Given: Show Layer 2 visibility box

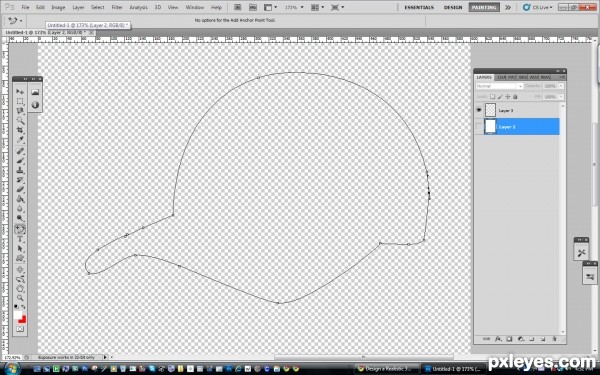Looking at the screenshot, I should coord(479,127).
